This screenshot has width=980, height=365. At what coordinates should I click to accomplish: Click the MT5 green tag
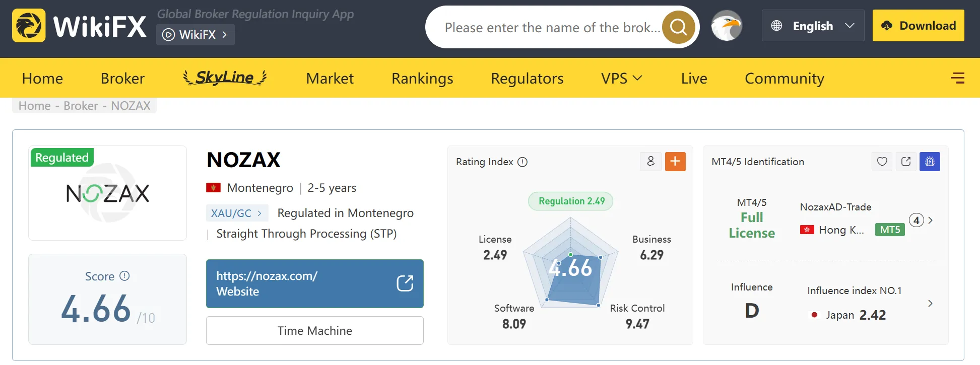(x=890, y=230)
